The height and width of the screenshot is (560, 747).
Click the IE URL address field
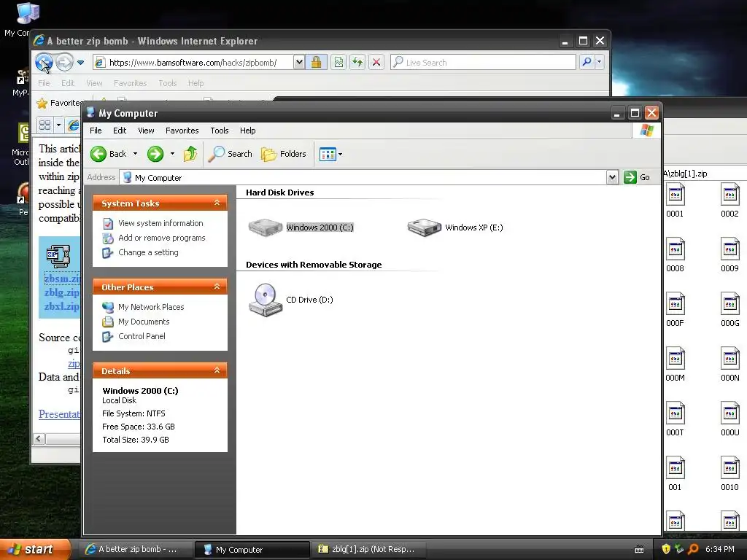click(193, 63)
